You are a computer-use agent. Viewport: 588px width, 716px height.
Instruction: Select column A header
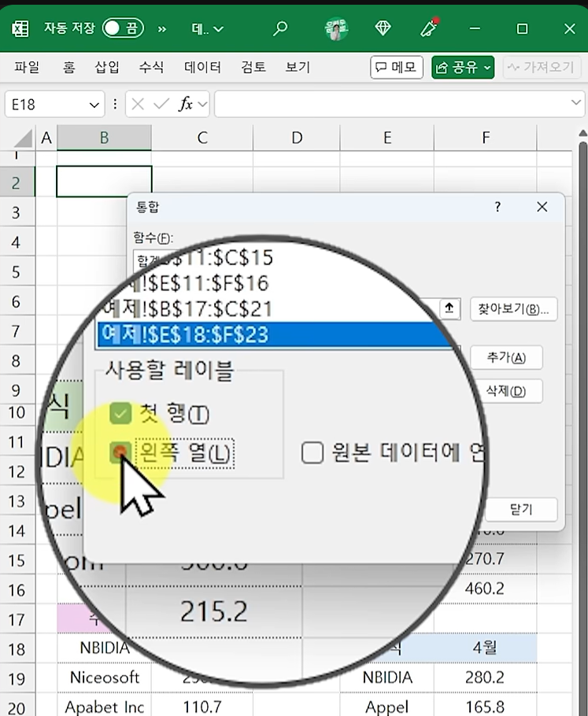[x=46, y=138]
